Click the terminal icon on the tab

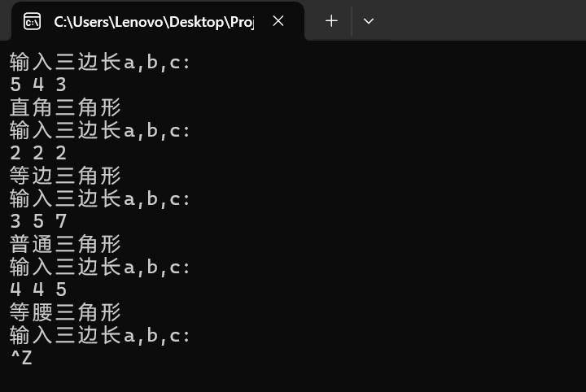tap(32, 21)
